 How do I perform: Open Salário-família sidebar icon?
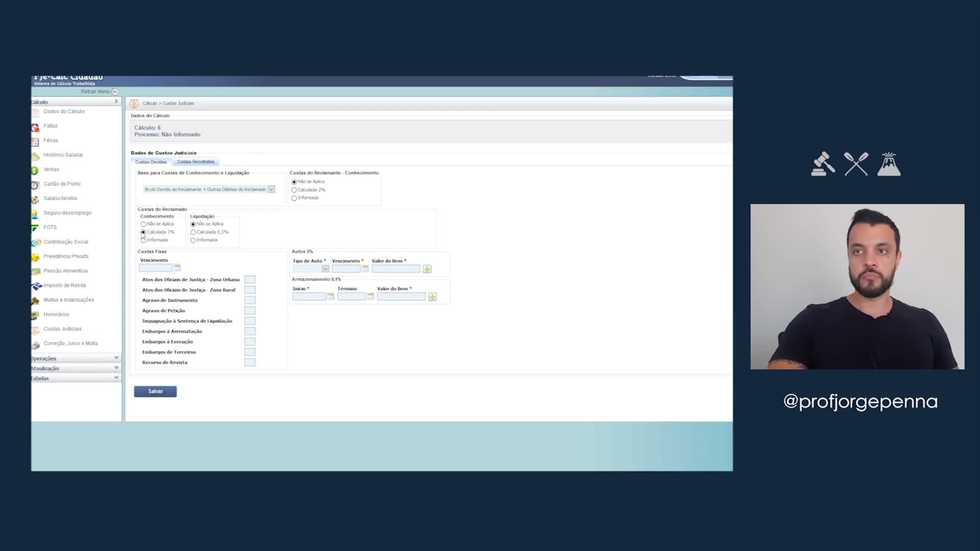(35, 199)
